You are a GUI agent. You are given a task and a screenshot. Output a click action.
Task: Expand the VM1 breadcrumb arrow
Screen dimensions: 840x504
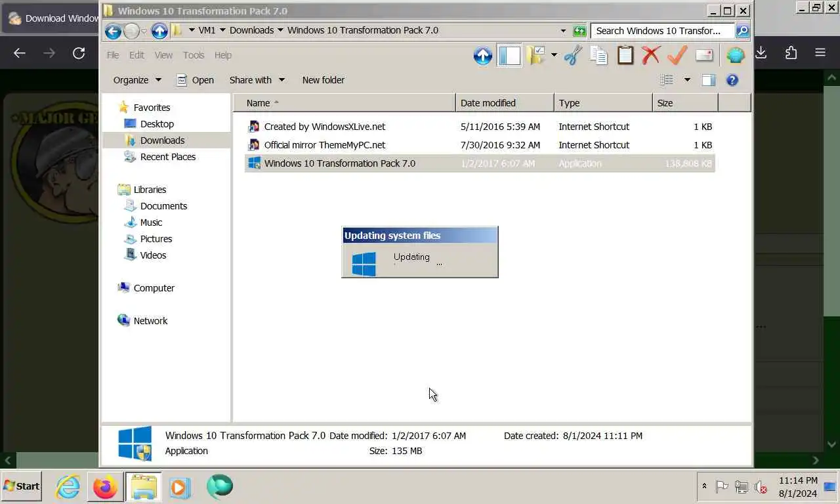(x=222, y=30)
